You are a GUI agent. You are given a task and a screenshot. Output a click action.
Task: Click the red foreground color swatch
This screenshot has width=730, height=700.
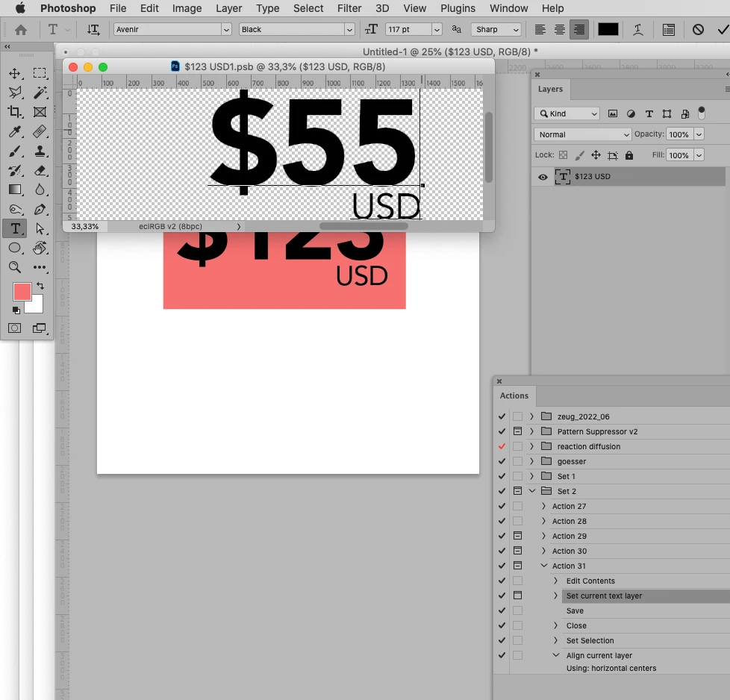point(22,292)
